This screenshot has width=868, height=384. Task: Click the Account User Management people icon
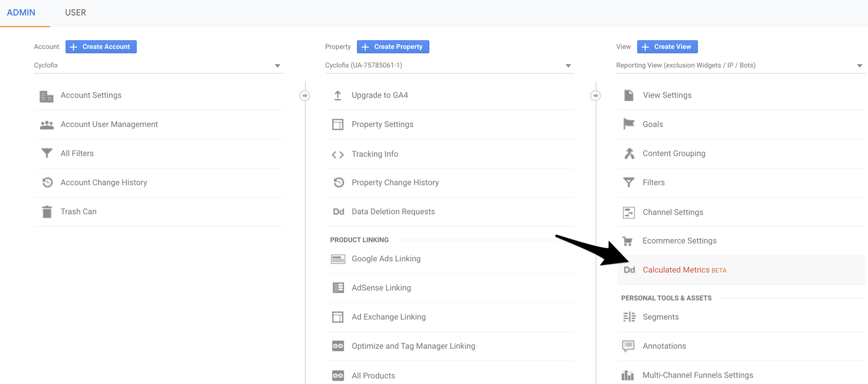47,125
